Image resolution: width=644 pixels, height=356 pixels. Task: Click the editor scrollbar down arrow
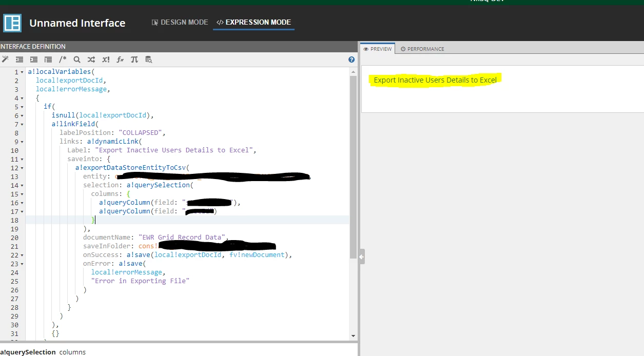(x=353, y=335)
